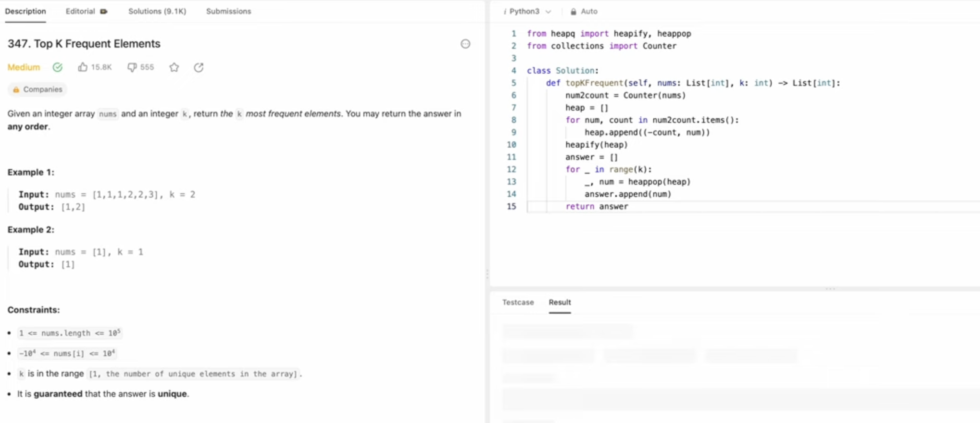The height and width of the screenshot is (423, 980).
Task: Click the green solved checkmark icon
Action: click(58, 67)
